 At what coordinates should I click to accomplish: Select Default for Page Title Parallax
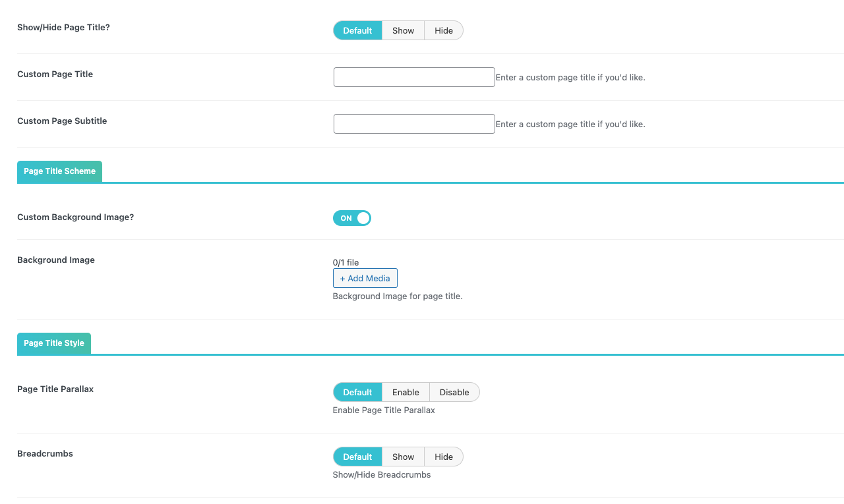coord(357,392)
